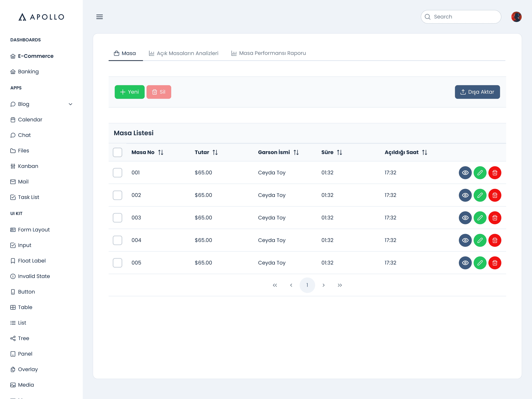This screenshot has height=399, width=532.
Task: Edit Masa 003 with pencil icon
Action: (x=480, y=218)
